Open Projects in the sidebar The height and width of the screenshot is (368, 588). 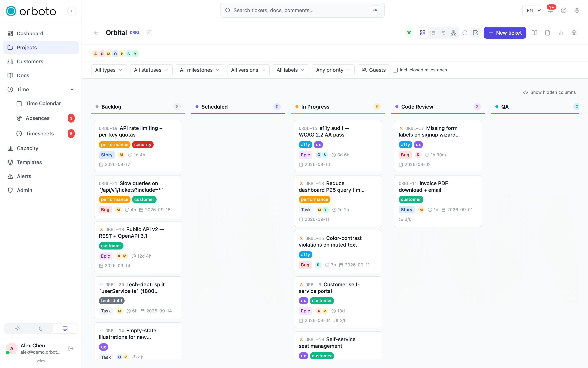41,47
